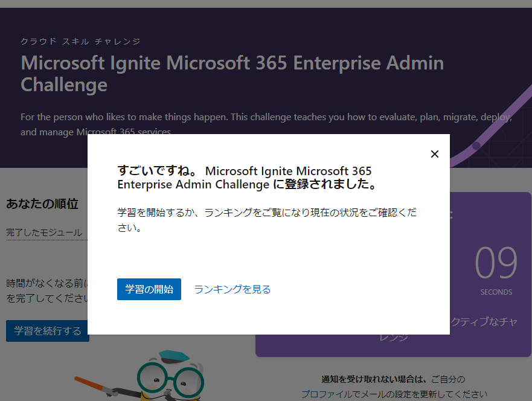Select the challenge title heading text
Viewport: 532px width, 401px height.
(231, 73)
